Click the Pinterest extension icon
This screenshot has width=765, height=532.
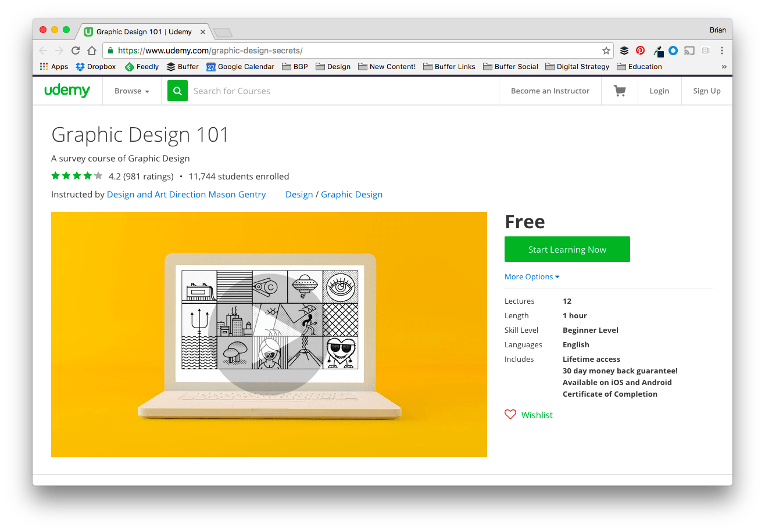(x=640, y=51)
